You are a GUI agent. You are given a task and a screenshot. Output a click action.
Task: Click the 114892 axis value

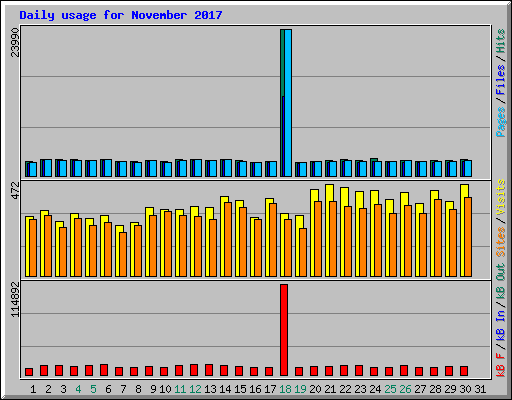[15, 299]
